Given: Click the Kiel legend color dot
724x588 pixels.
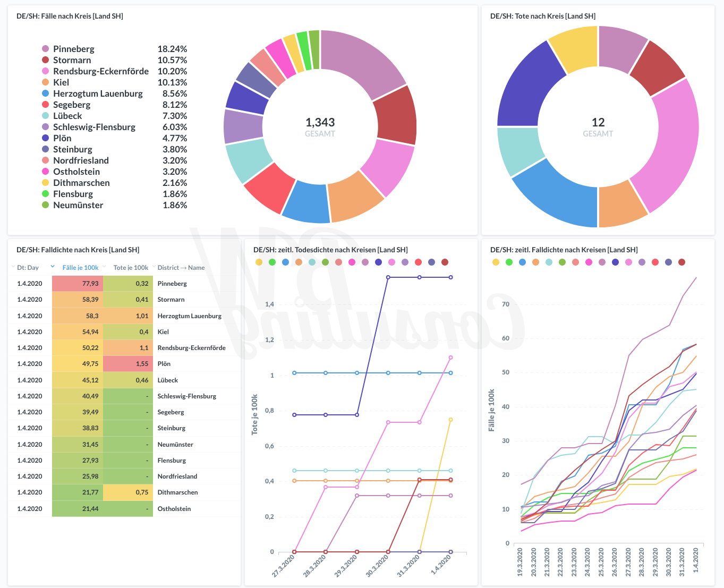Looking at the screenshot, I should click(46, 82).
